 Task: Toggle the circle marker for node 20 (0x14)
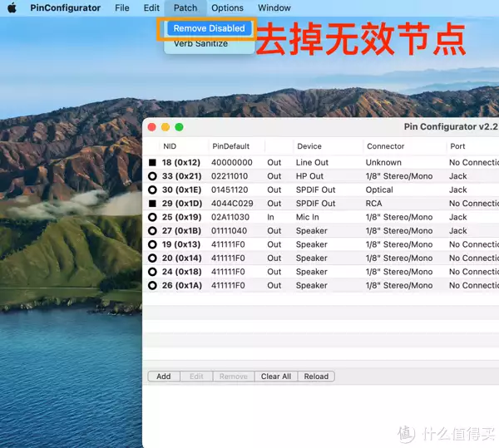tap(152, 258)
